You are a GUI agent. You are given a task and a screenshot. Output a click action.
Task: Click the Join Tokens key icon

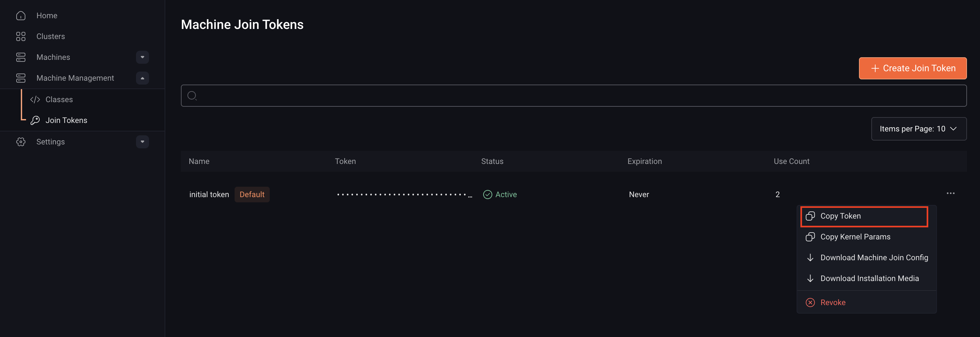tap(35, 120)
